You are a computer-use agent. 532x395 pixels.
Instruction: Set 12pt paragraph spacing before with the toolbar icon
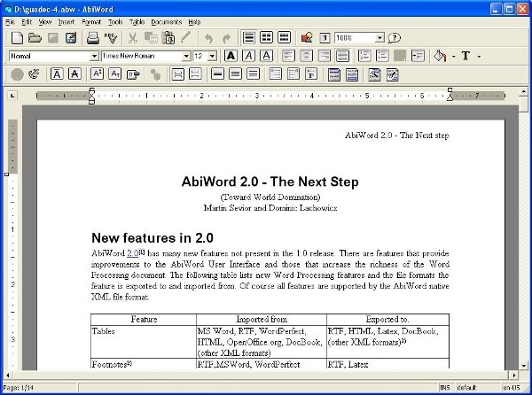(195, 74)
